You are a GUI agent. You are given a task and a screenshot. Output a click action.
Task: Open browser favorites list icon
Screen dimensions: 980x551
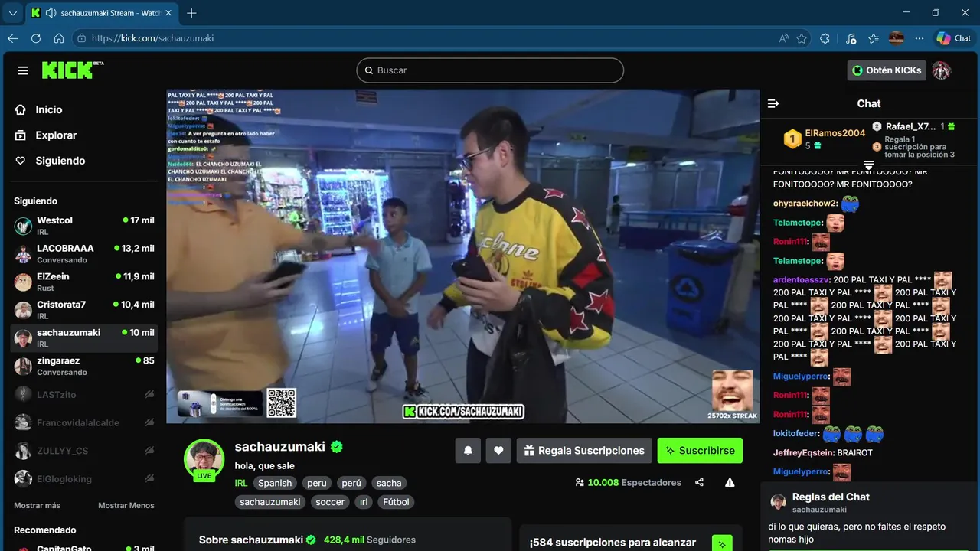click(x=874, y=38)
